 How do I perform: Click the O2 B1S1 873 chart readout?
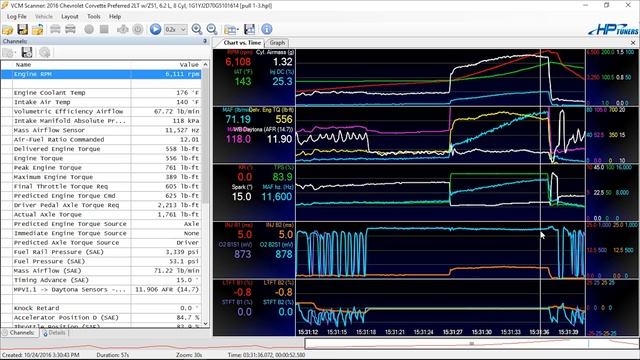tap(242, 255)
